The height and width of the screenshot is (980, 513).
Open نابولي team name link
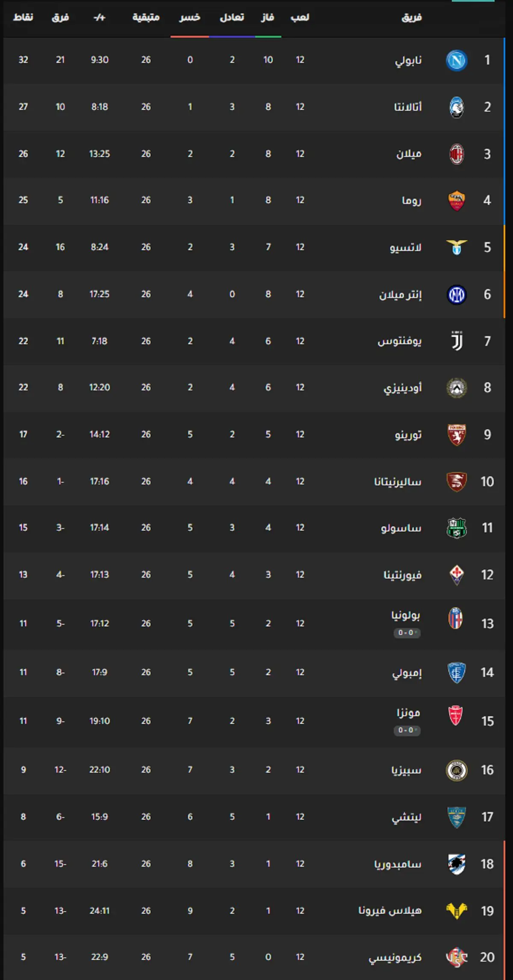point(408,60)
